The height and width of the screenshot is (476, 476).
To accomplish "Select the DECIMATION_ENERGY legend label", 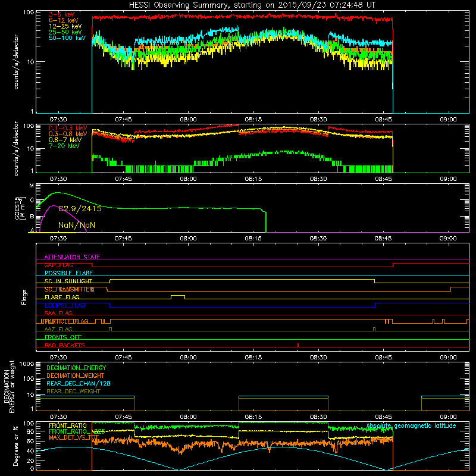I will 76,368.
